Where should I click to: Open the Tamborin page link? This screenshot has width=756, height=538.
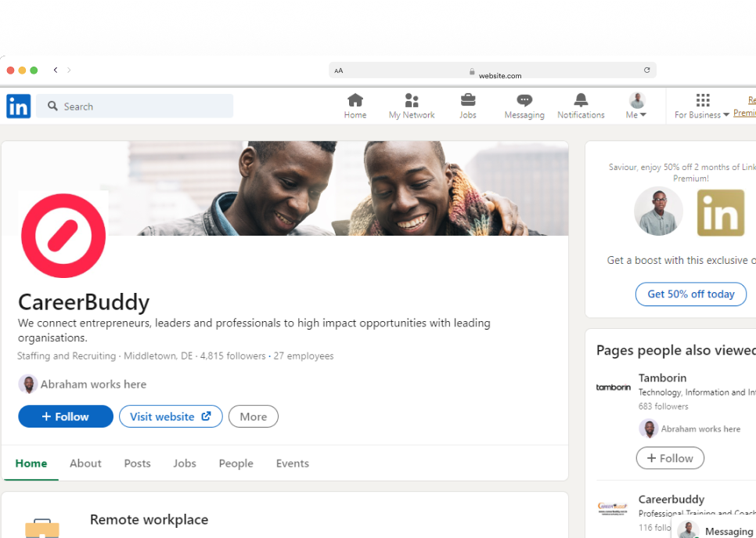click(662, 377)
